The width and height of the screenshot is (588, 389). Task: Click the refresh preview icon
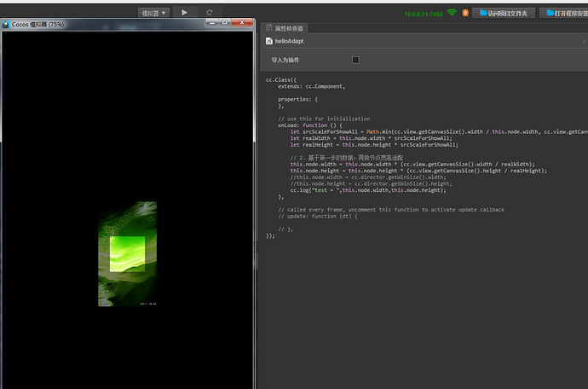click(210, 13)
